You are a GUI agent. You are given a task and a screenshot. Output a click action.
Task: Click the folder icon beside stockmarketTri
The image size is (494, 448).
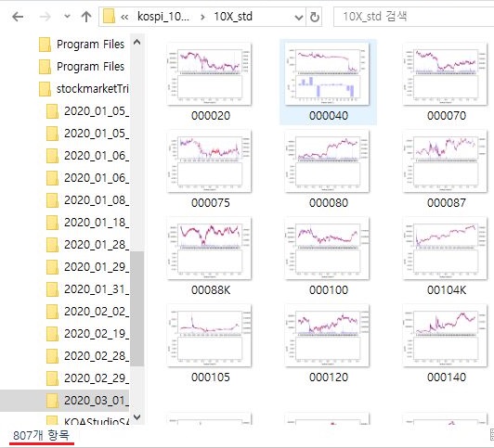(45, 89)
